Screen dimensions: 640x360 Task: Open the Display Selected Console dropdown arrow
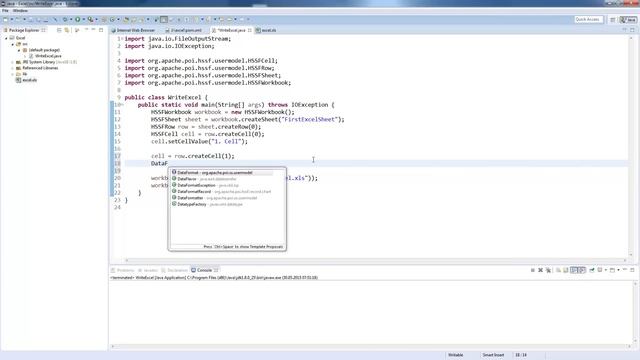(x=606, y=270)
